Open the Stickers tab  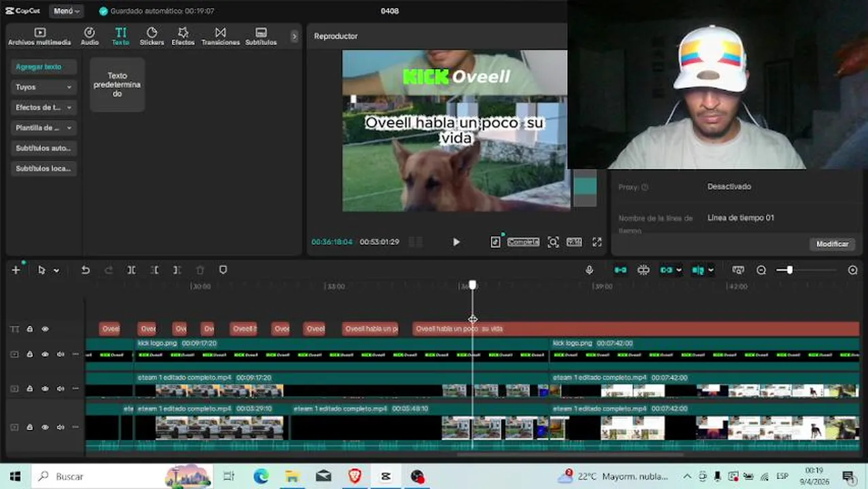coord(152,37)
